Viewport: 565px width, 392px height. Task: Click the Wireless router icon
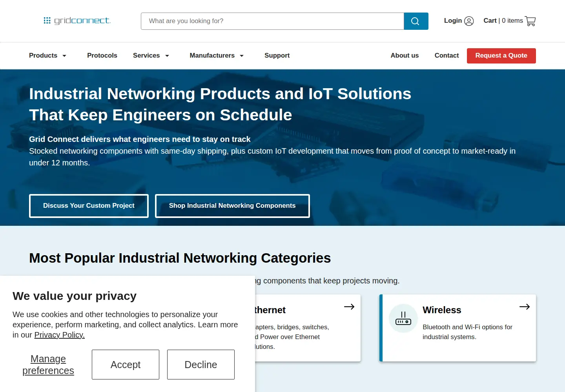[x=403, y=318]
